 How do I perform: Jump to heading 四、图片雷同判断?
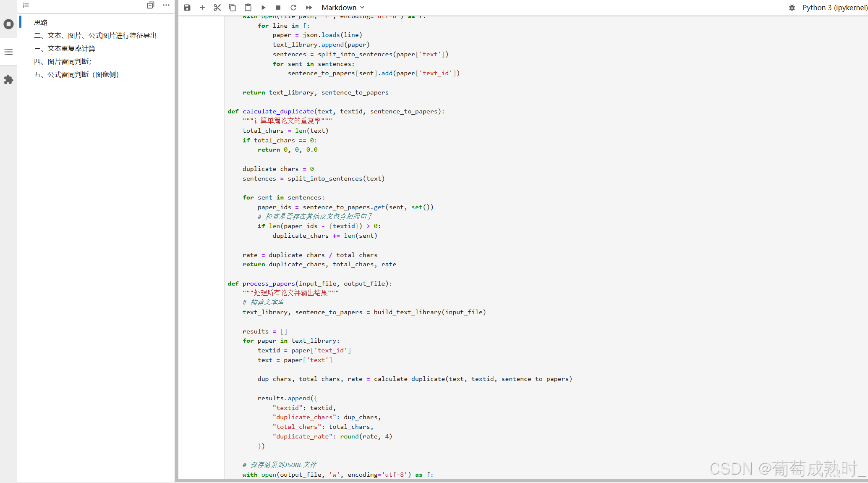tap(63, 62)
